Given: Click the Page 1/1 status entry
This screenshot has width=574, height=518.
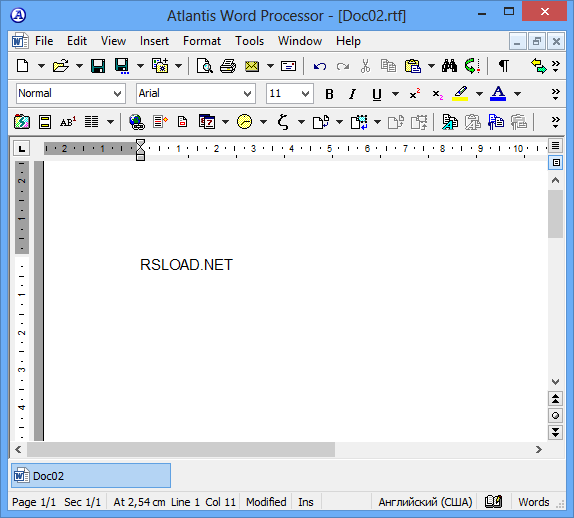Looking at the screenshot, I should pos(34,502).
